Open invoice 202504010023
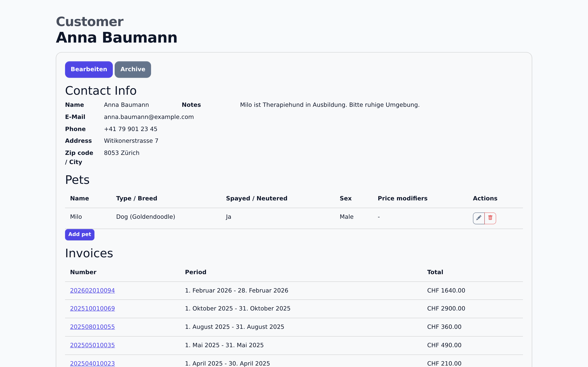The width and height of the screenshot is (588, 367). click(92, 363)
